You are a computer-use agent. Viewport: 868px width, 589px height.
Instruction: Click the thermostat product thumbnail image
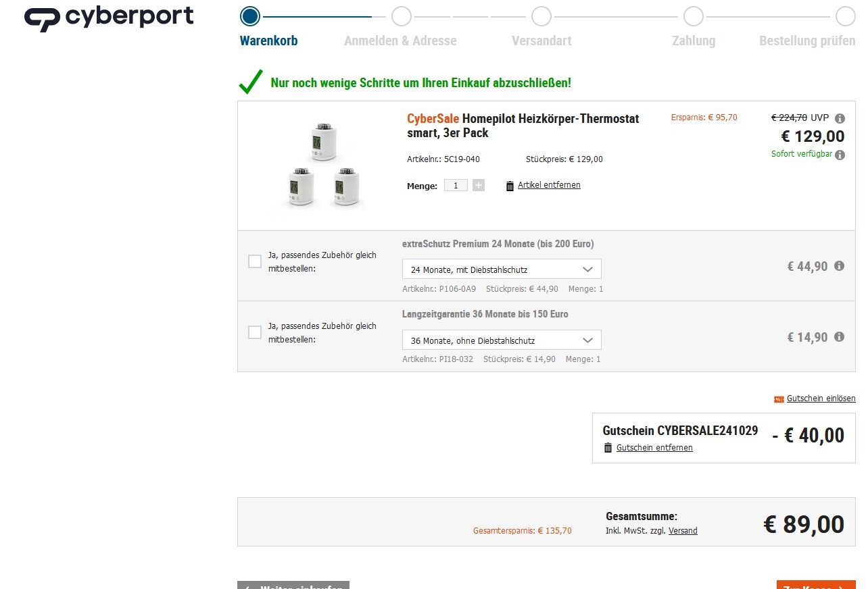[x=322, y=165]
